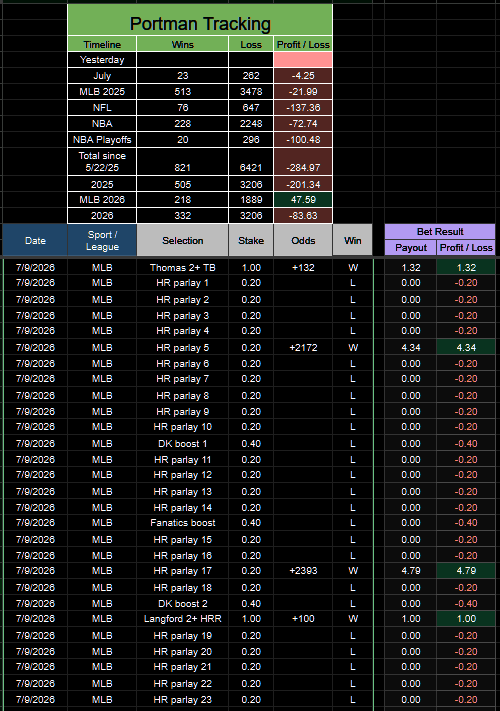
Task: Select the L result in HR parlay 22 row
Action: 353,683
